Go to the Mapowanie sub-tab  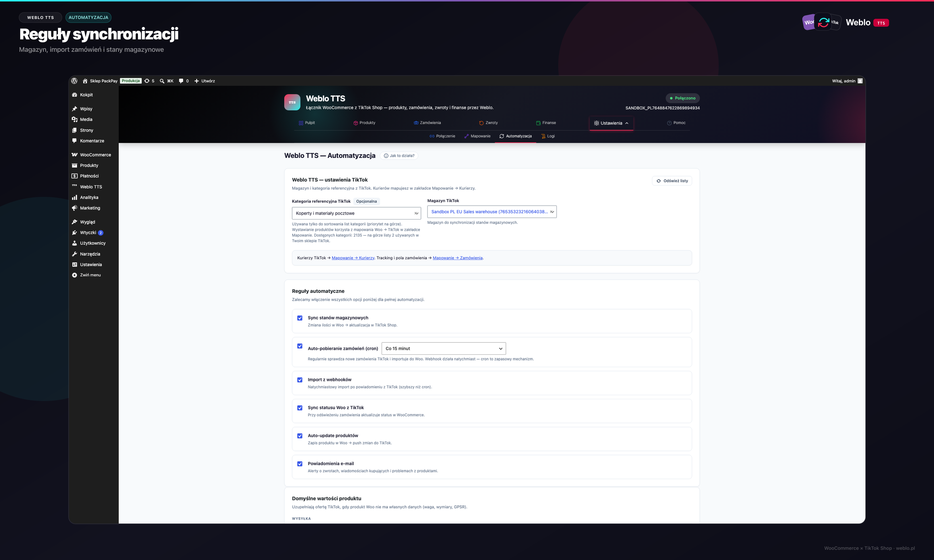[477, 136]
